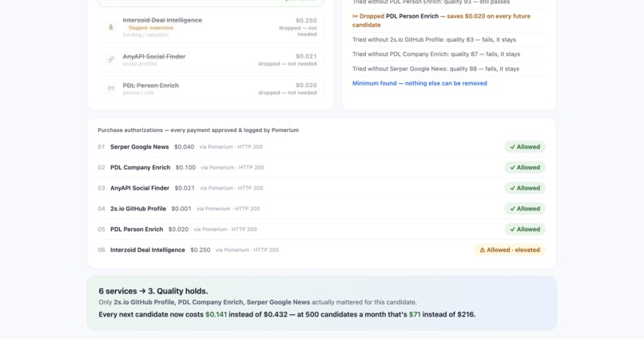The width and height of the screenshot is (644, 339).
Task: Click the '6 services → 3. Quality holds.' summary
Action: point(153,291)
